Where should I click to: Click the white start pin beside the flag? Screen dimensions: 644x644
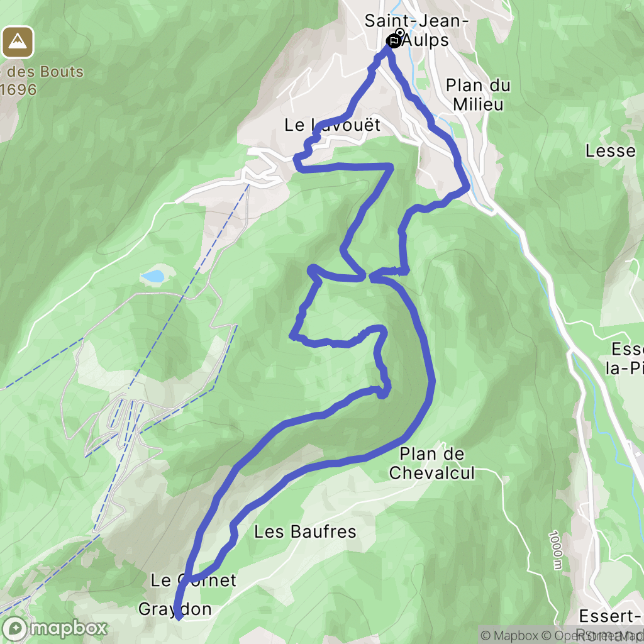click(x=399, y=32)
